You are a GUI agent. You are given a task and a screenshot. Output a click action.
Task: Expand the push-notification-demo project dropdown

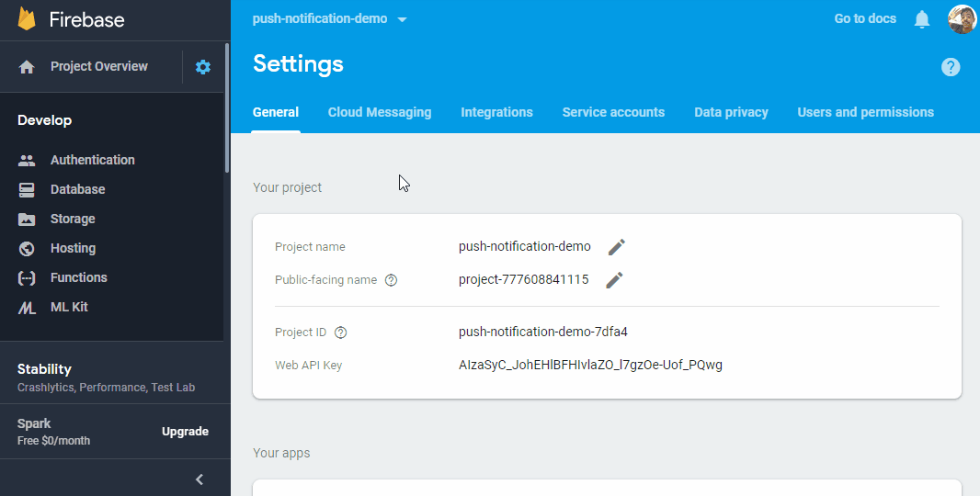[x=402, y=19]
